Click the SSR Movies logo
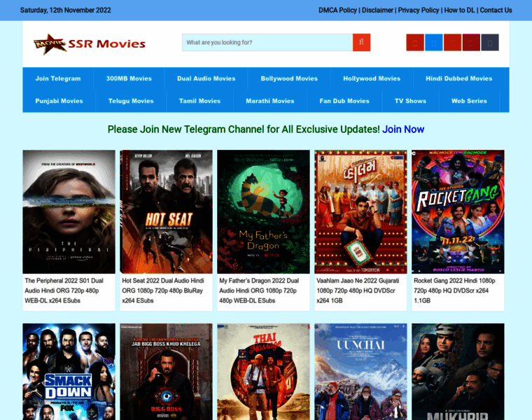This screenshot has height=420, width=532. click(x=89, y=44)
